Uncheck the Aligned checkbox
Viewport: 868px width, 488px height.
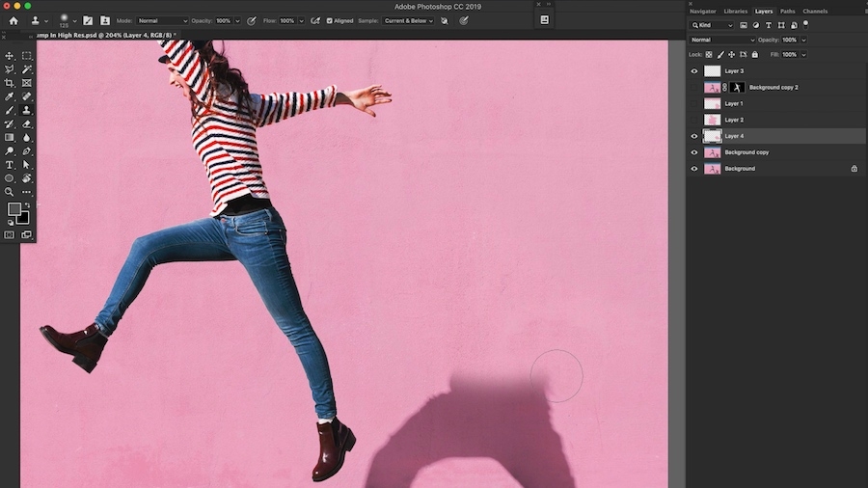coord(329,20)
